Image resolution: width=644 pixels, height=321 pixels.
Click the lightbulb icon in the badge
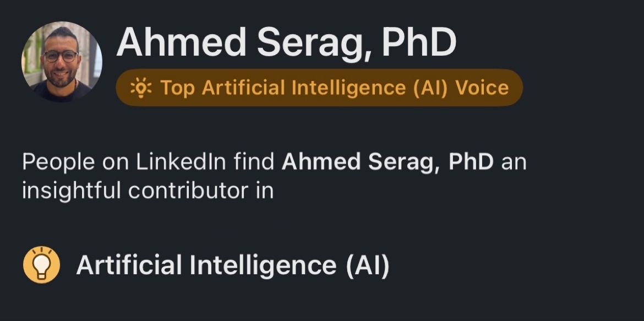[x=140, y=88]
